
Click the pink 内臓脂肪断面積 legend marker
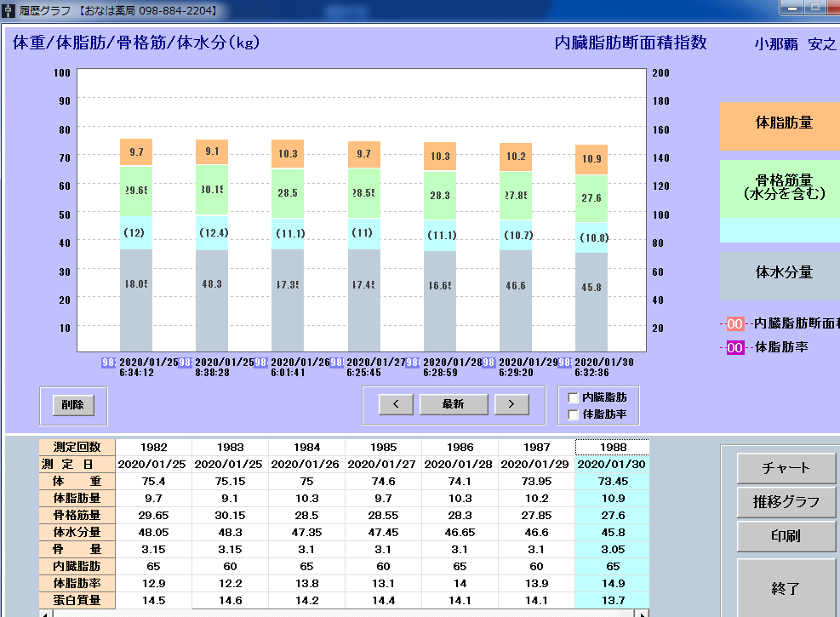click(x=735, y=323)
